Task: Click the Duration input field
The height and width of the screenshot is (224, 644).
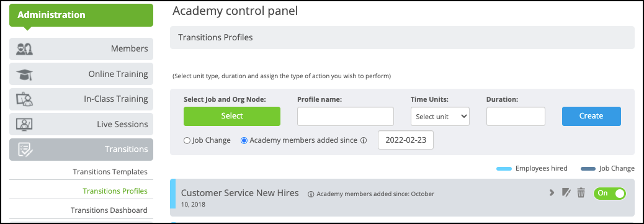Action: tap(516, 116)
